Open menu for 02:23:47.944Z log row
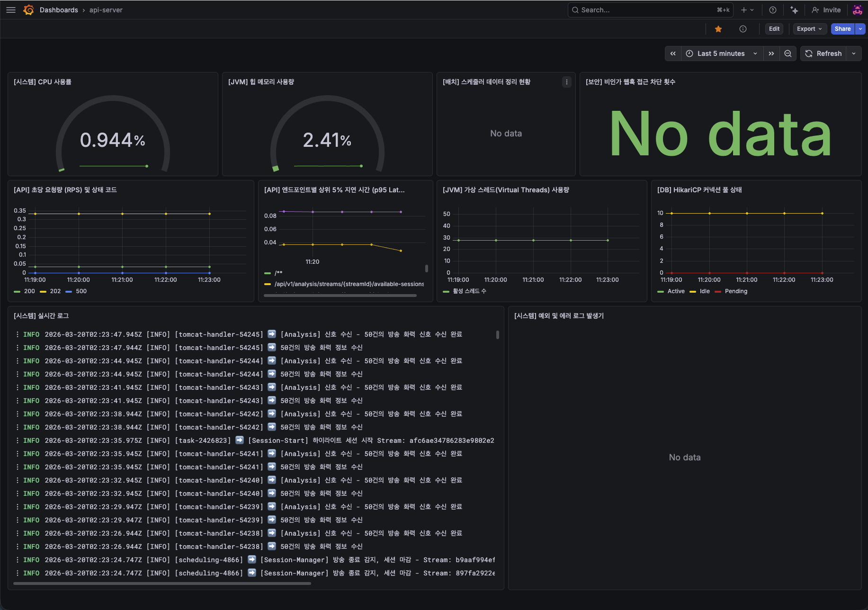This screenshot has height=610, width=868. coord(18,348)
